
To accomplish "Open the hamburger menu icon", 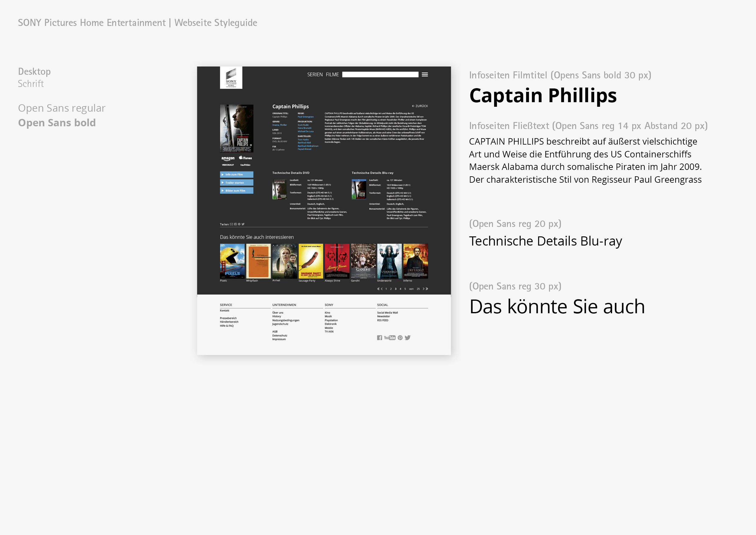I will coord(425,74).
